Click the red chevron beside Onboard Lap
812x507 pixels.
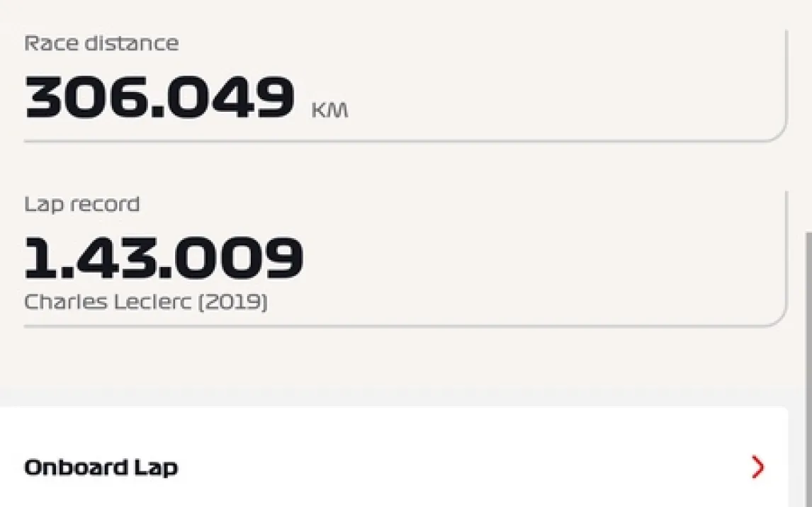[x=758, y=467]
